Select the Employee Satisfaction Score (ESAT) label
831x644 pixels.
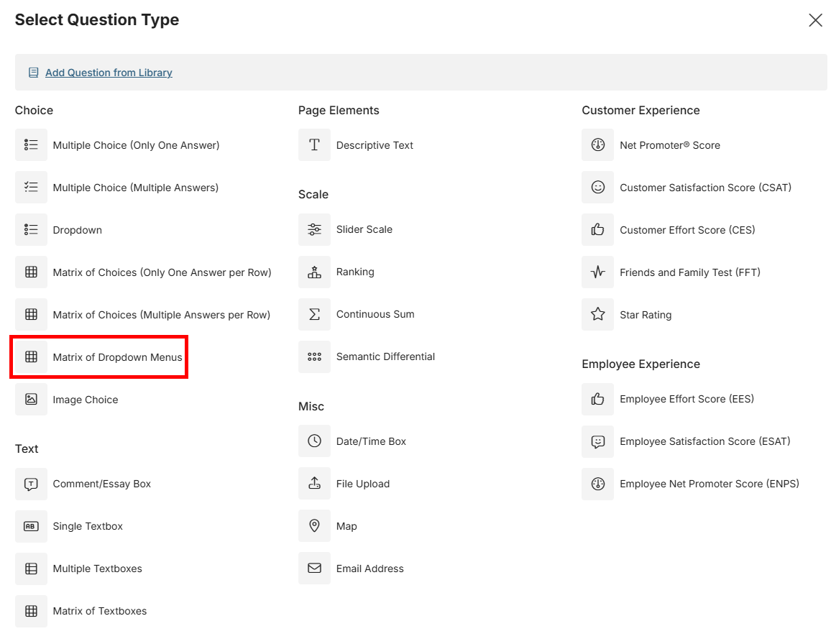pyautogui.click(x=705, y=441)
